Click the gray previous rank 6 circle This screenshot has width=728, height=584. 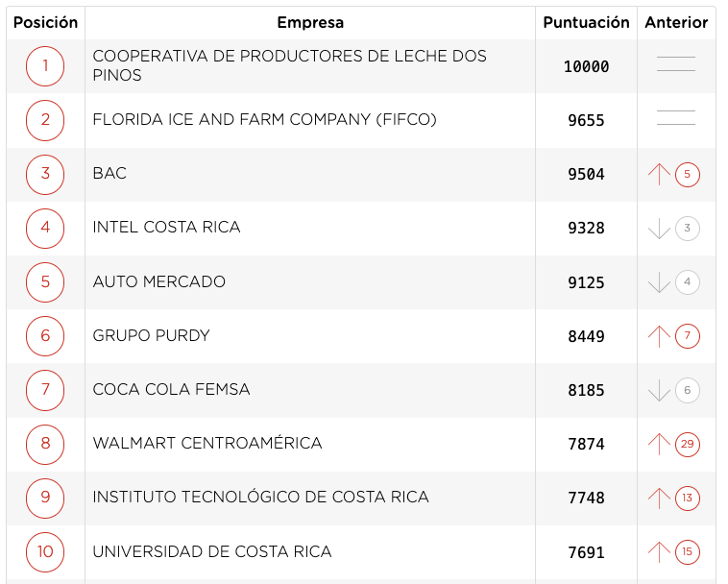687,390
